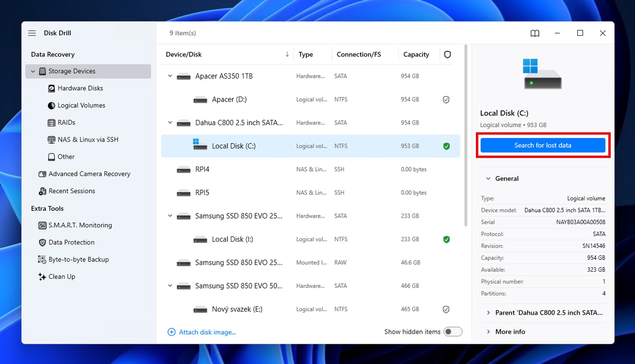
Task: Open the Recent Sessions view
Action: (72, 191)
